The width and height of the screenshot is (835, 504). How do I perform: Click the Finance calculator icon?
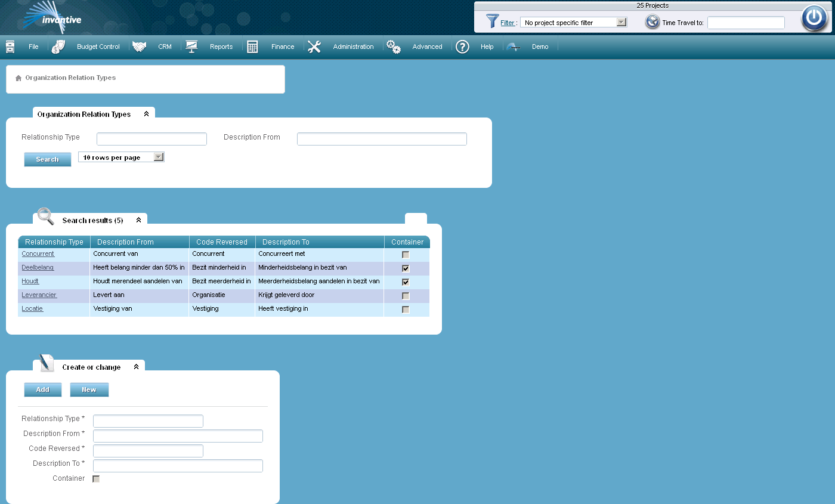pyautogui.click(x=252, y=47)
